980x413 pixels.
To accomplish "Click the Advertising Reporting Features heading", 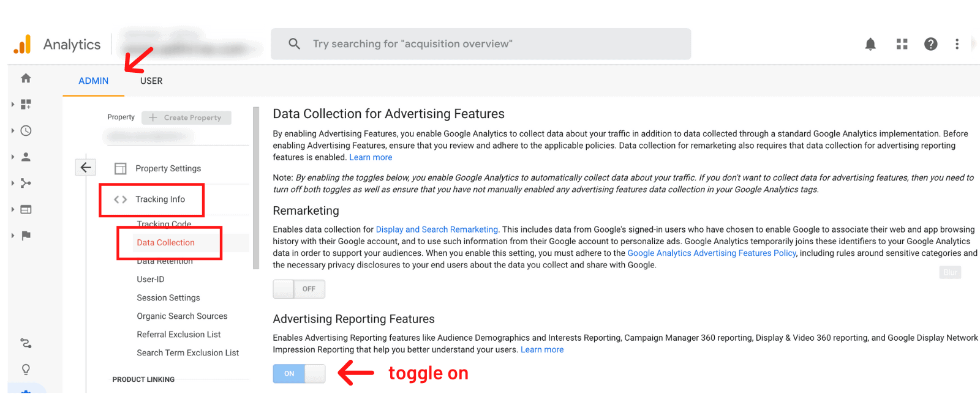I will point(353,319).
